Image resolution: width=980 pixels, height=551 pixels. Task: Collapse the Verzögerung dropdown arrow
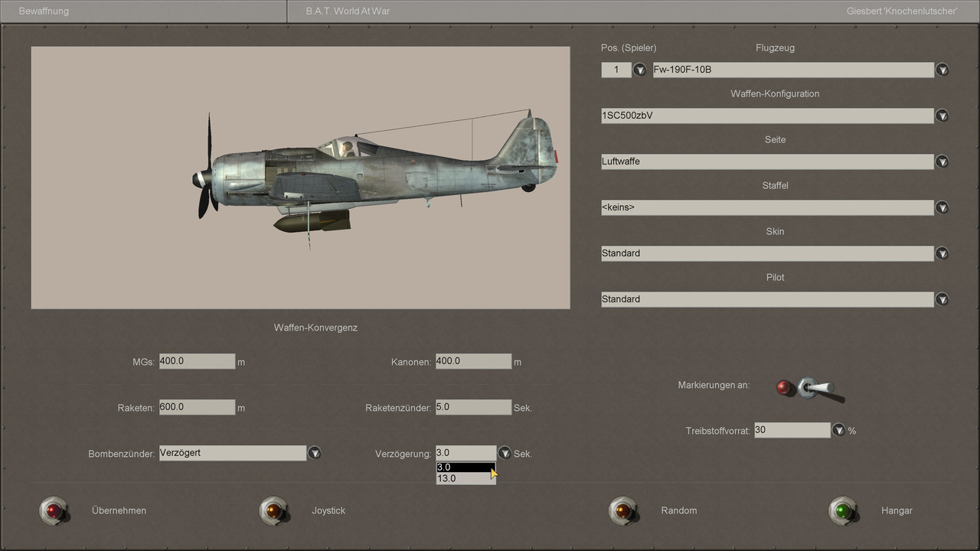coord(505,453)
